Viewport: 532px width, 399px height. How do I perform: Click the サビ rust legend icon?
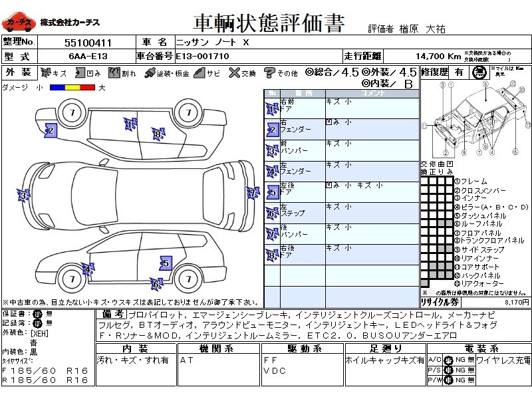click(199, 73)
